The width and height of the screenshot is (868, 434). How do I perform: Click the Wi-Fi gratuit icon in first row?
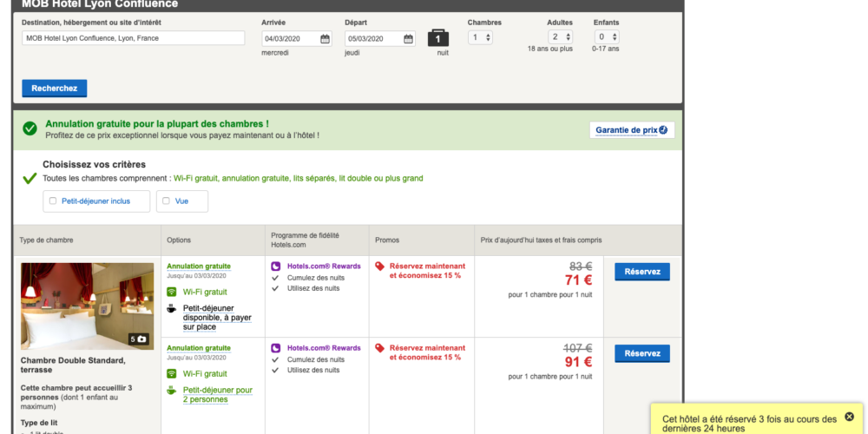coord(172,292)
